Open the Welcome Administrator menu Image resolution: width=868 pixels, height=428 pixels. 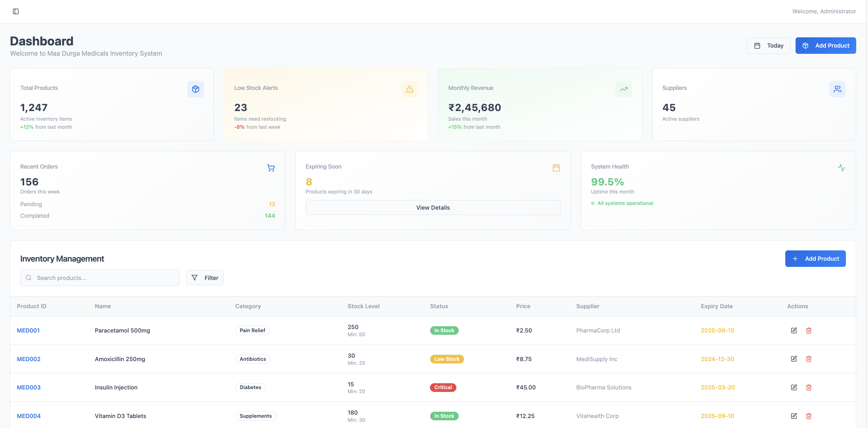tap(824, 11)
